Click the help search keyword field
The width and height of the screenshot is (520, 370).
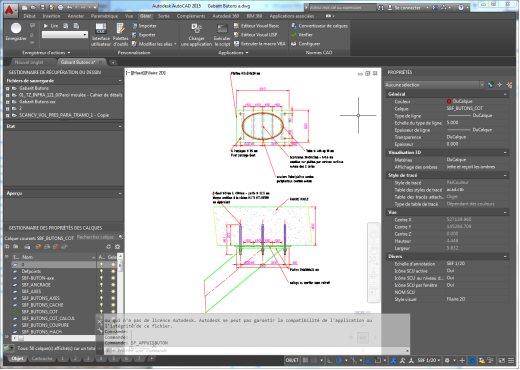(342, 7)
